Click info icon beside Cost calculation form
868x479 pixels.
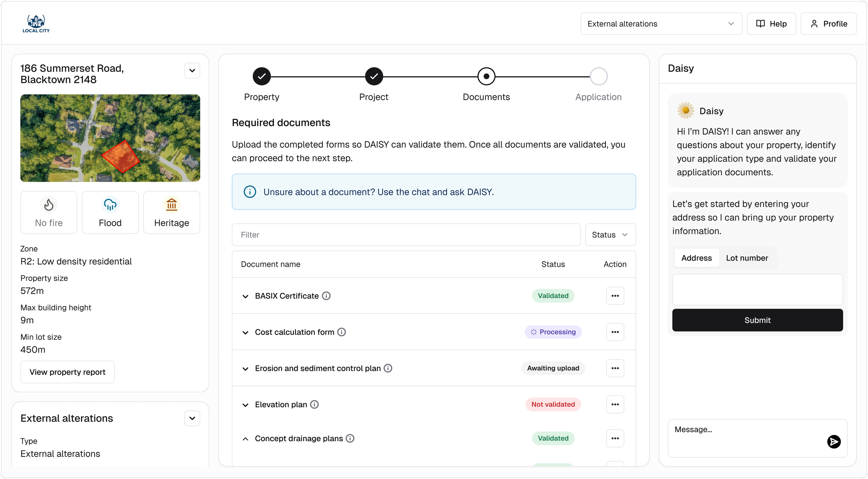(x=342, y=332)
